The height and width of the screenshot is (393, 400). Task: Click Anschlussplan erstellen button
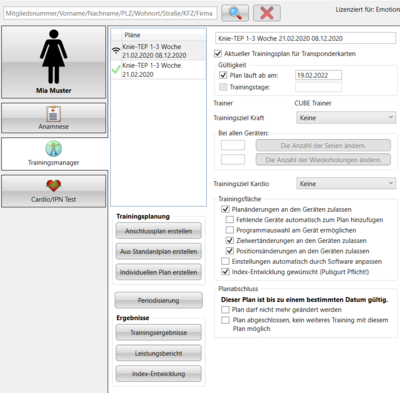click(159, 231)
